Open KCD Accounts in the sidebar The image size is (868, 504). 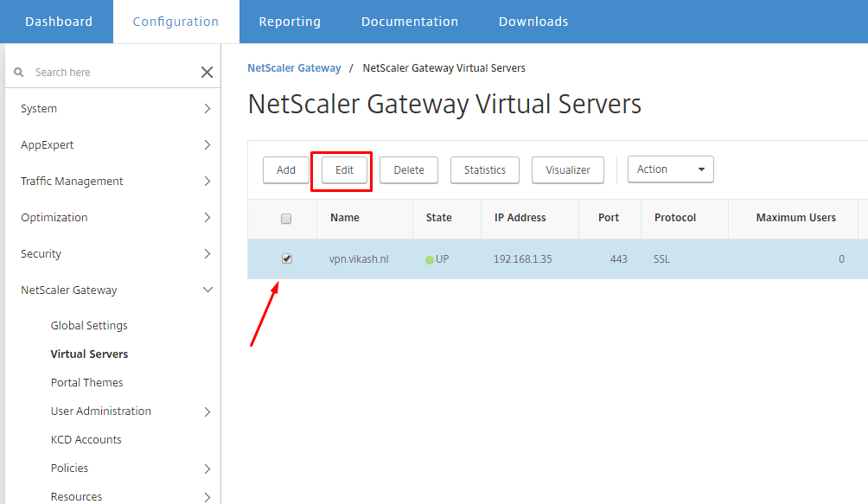coord(86,440)
